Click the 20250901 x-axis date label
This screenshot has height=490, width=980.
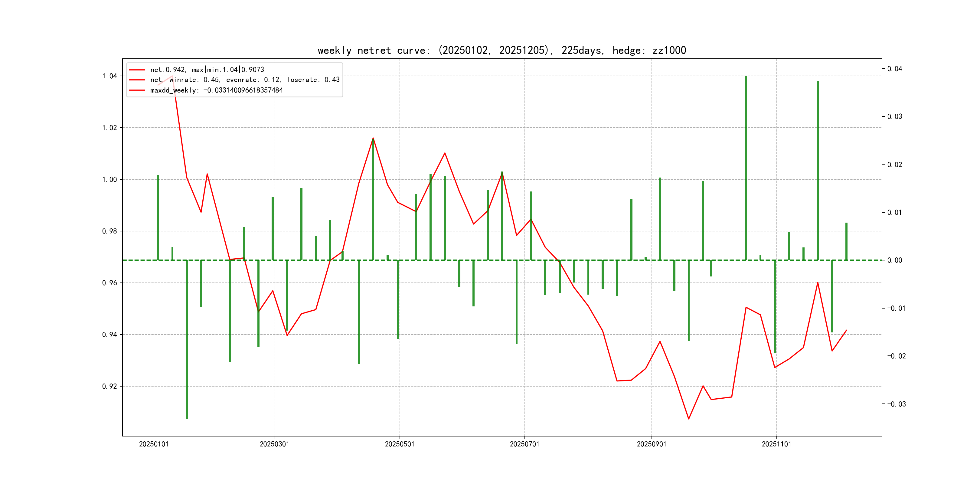[651, 444]
